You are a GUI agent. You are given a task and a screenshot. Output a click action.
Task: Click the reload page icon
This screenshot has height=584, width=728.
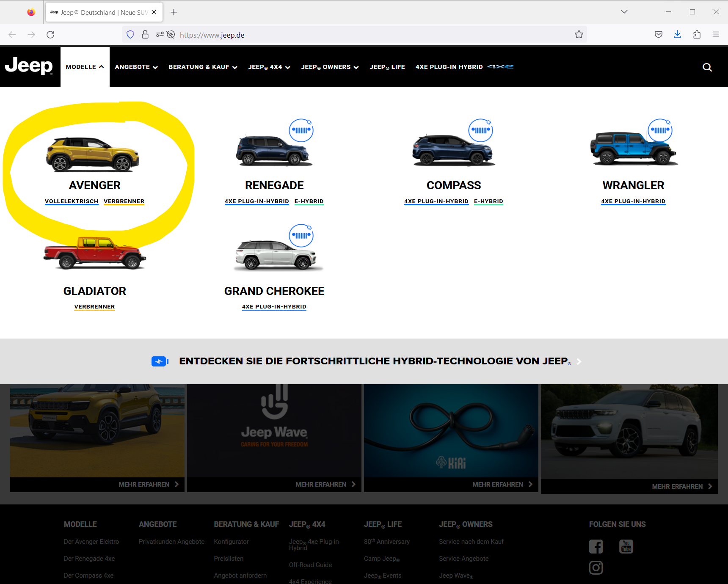(x=50, y=35)
